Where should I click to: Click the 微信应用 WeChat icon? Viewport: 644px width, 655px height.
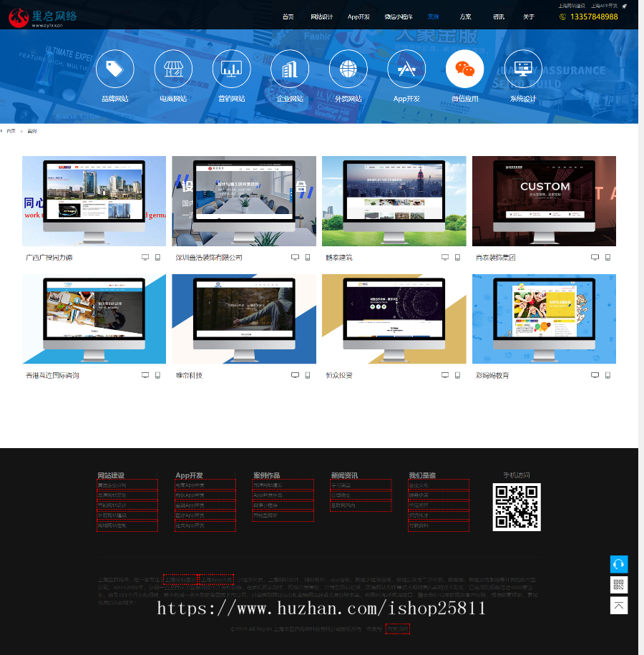point(464,69)
